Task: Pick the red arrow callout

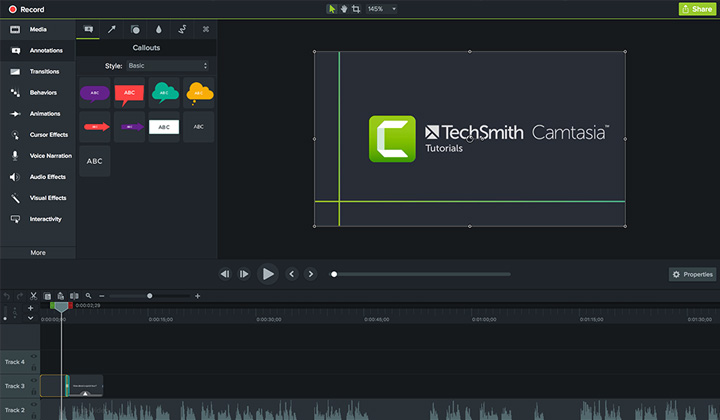Action: (x=95, y=127)
